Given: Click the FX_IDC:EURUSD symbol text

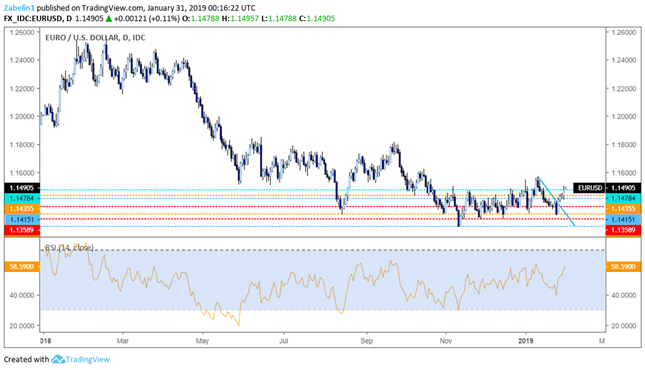Looking at the screenshot, I should pos(33,19).
